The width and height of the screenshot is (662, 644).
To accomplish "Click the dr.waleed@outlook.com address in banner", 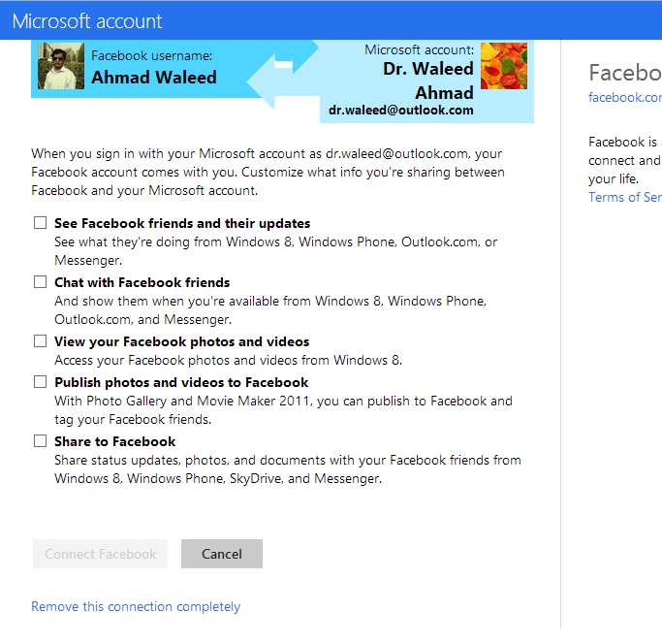I will [x=401, y=111].
